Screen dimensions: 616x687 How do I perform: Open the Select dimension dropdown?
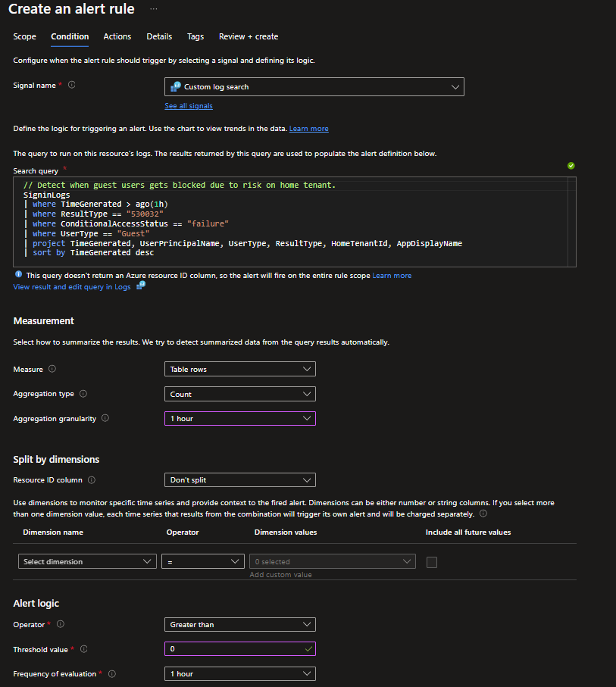[x=87, y=561]
